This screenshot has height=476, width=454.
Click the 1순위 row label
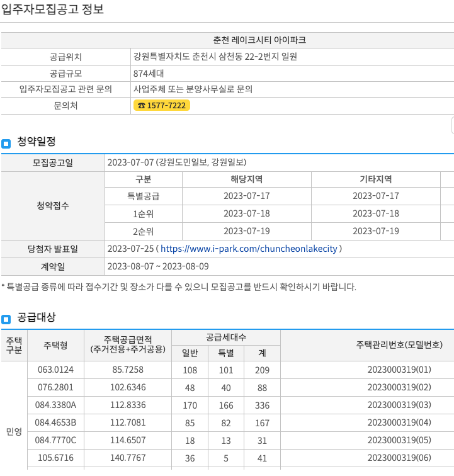[144, 213]
